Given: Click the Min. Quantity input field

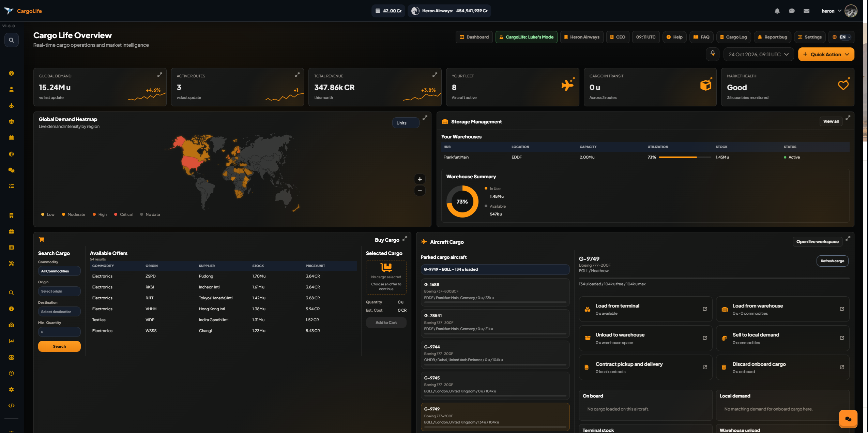Looking at the screenshot, I should click(59, 332).
